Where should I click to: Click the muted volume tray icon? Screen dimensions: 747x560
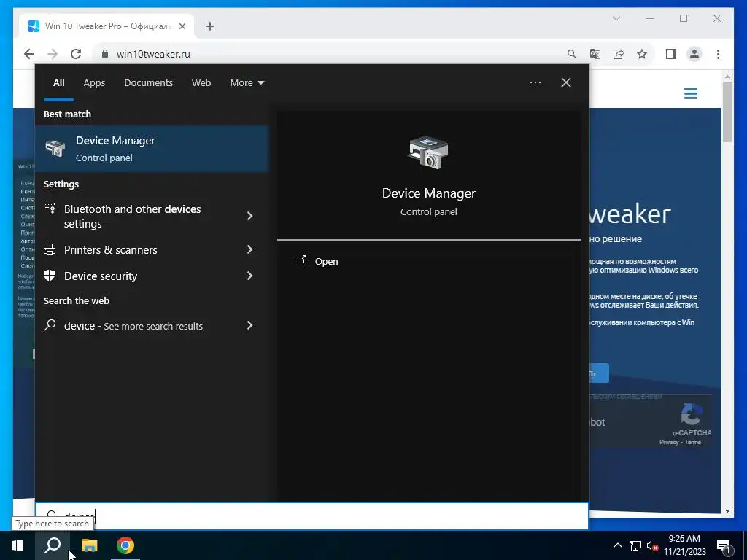tap(653, 545)
